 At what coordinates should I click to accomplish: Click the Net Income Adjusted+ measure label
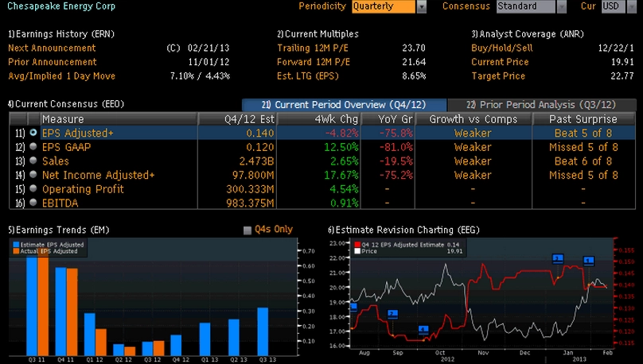point(99,175)
